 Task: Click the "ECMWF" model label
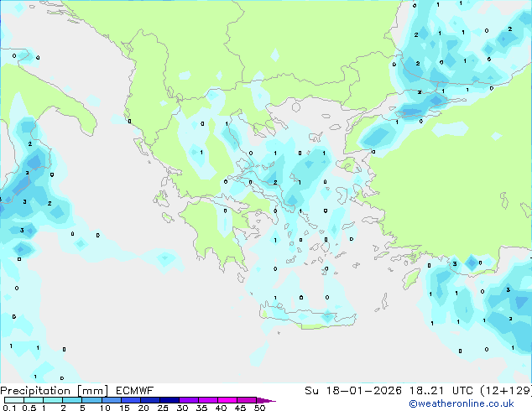pyautogui.click(x=135, y=390)
